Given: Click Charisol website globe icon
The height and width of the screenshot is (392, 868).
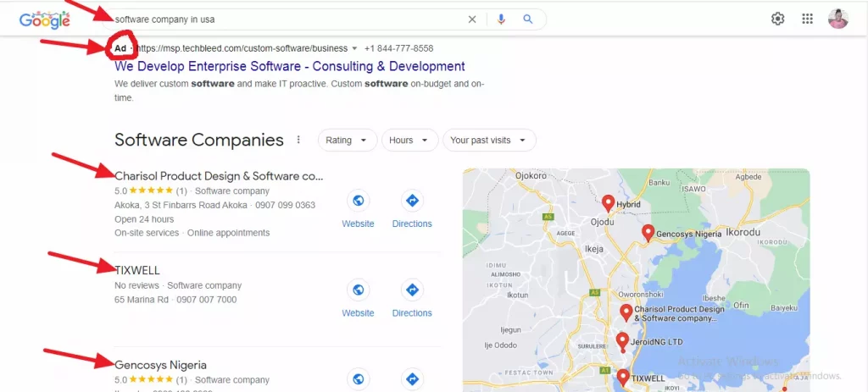Looking at the screenshot, I should click(x=359, y=200).
